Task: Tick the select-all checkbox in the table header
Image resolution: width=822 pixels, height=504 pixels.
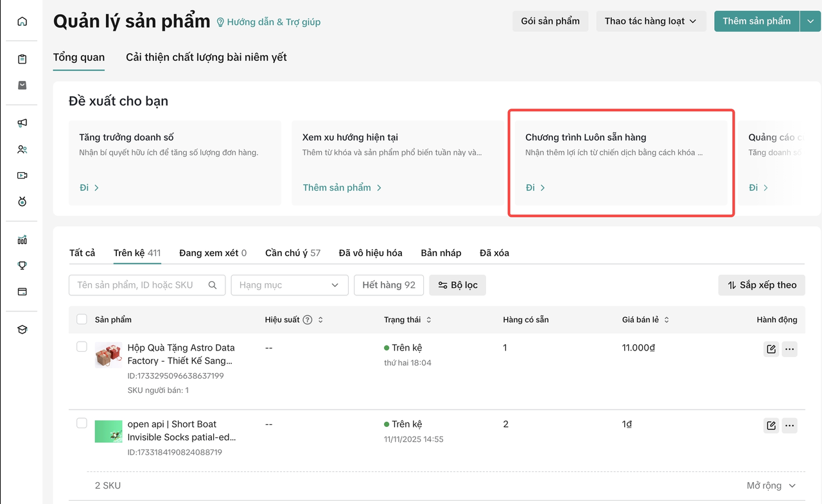Action: (82, 319)
